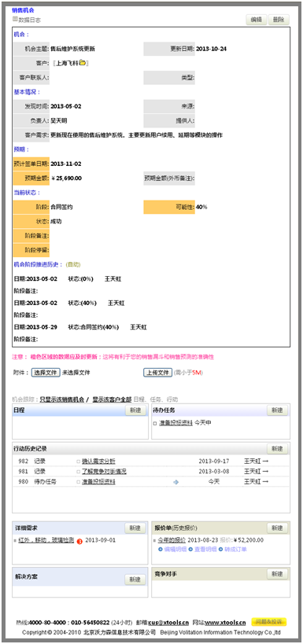Open the 了解竞争对手情况 record
303x644 pixels.
click(x=104, y=472)
